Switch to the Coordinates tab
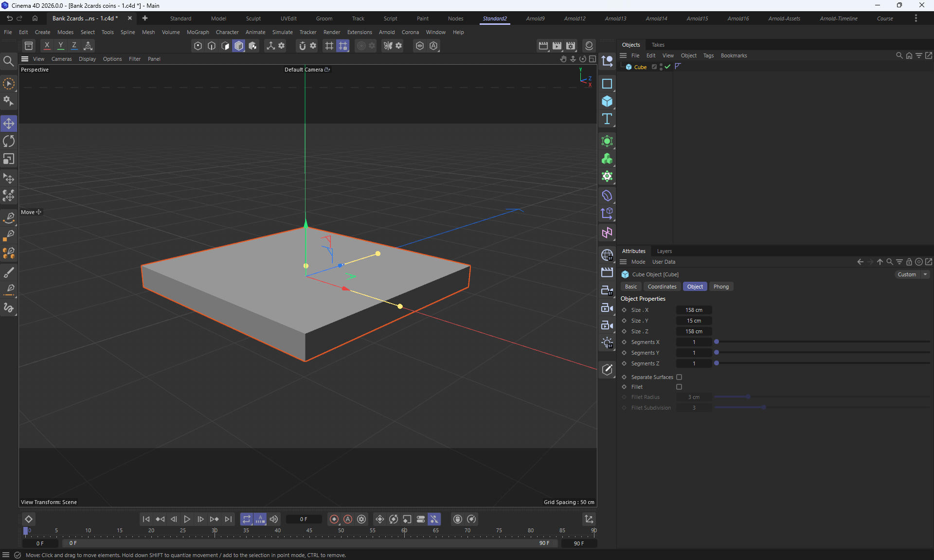The height and width of the screenshot is (560, 934). click(662, 287)
